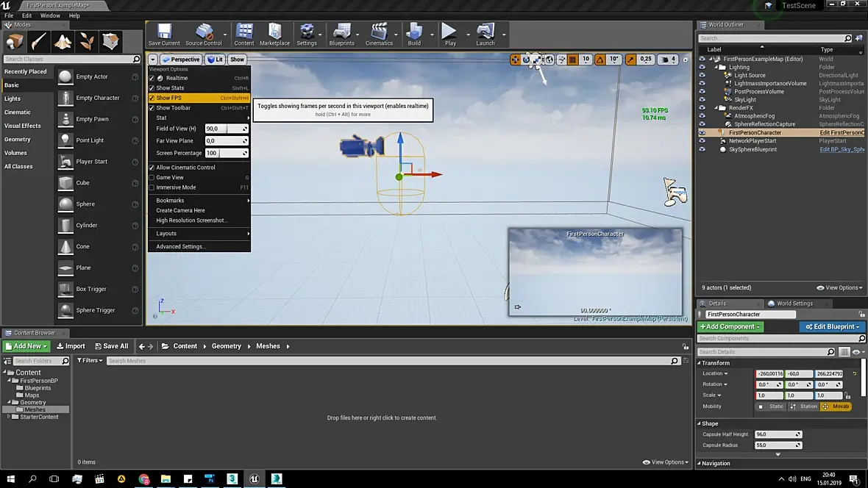Open the Window menu
868x488 pixels.
(x=50, y=15)
